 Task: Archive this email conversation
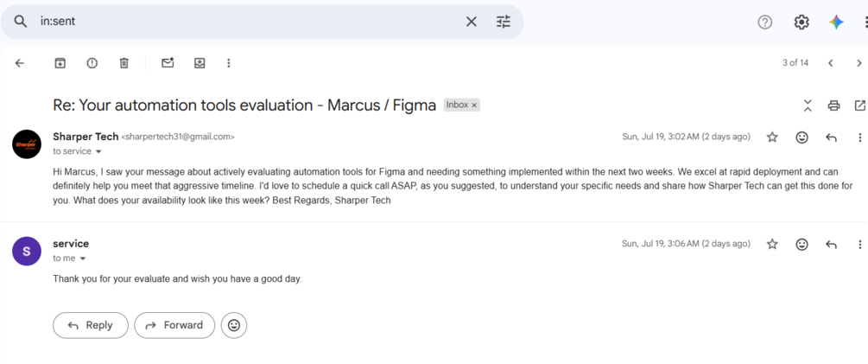(60, 63)
